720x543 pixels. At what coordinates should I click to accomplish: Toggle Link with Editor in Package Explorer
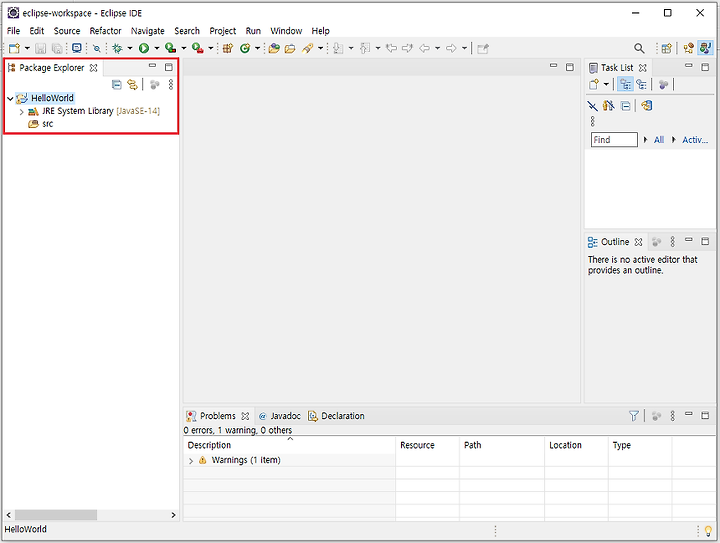132,84
